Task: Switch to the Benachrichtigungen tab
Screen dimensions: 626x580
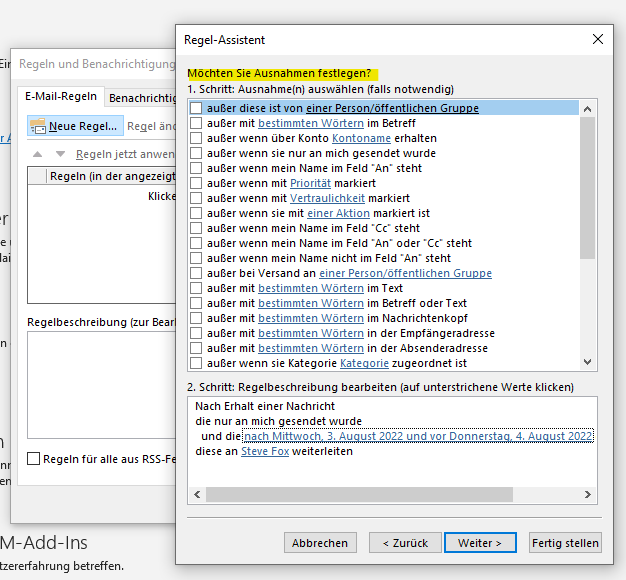Action: (x=142, y=98)
